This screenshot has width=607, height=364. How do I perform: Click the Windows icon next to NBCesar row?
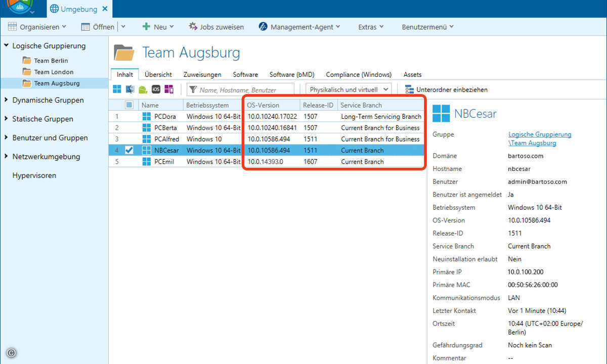pos(147,150)
